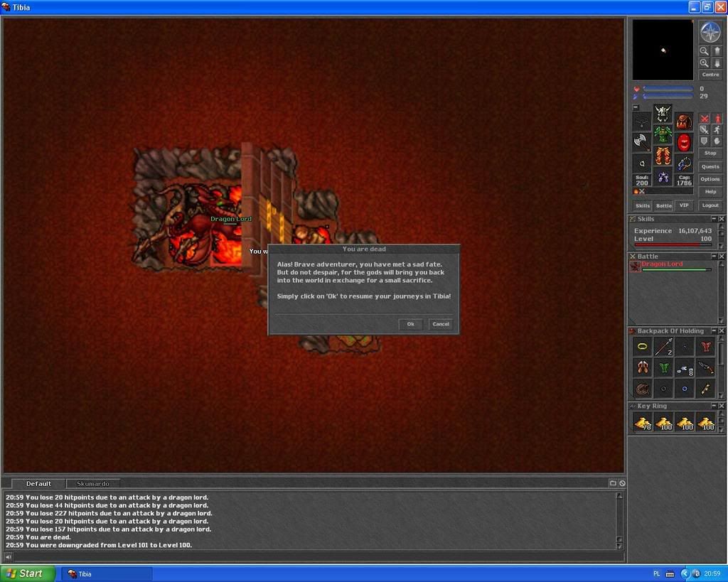Minimize the Key Ring panel
Viewport: 728px width, 582px height.
(714, 406)
